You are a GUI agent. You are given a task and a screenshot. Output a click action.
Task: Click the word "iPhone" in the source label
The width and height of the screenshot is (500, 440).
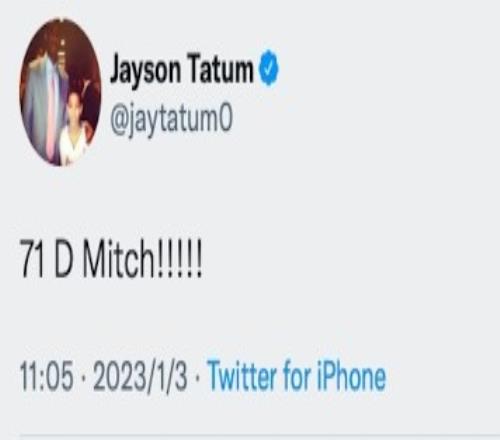[351, 376]
